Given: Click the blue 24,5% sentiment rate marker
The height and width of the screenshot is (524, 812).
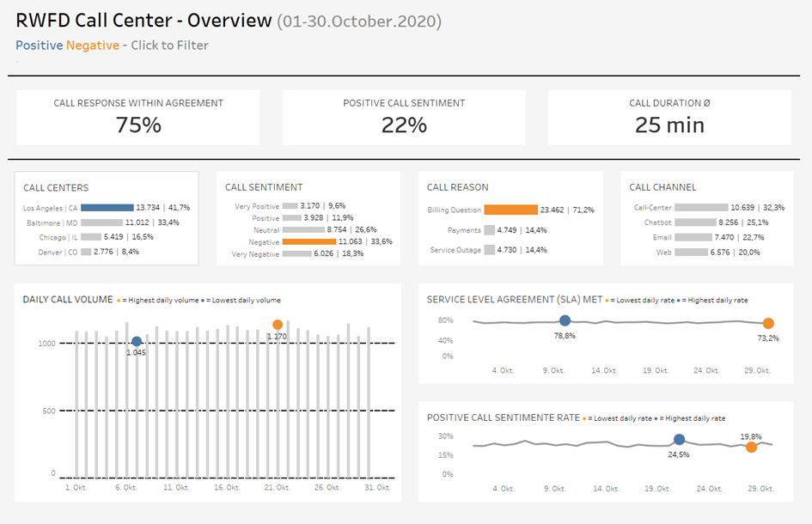Looking at the screenshot, I should click(679, 441).
